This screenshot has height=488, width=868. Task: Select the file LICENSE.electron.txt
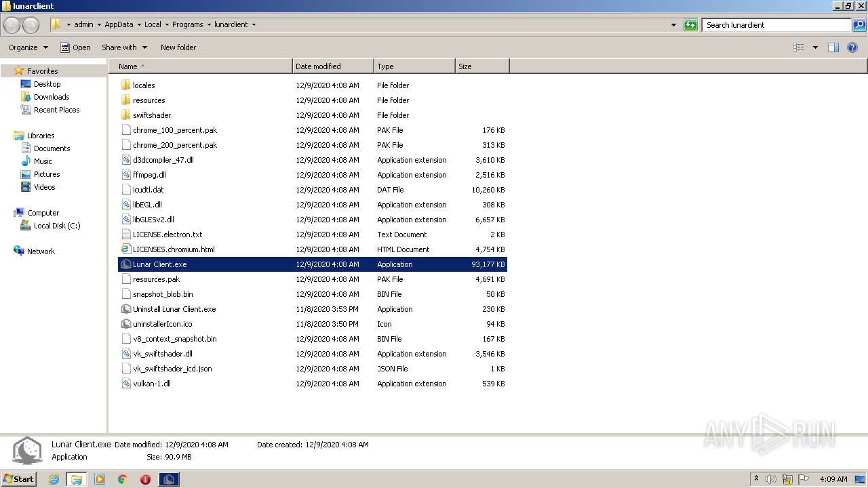tap(167, 235)
